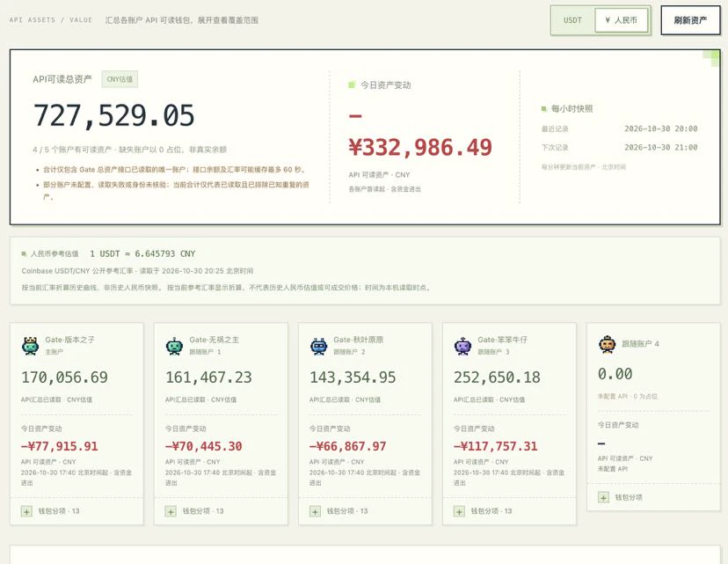Screen dimensions: 728x564
Task: Click the loss figure −¥70,445.30
Action: [x=204, y=446]
